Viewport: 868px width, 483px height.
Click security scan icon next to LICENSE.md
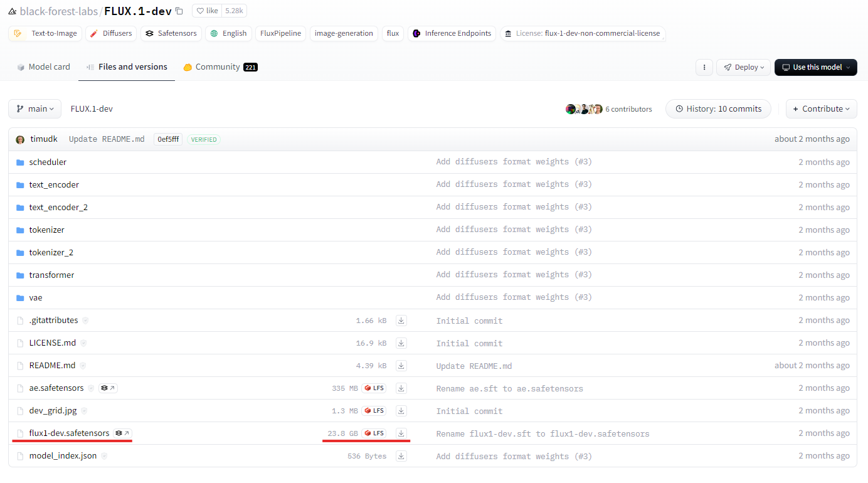point(83,343)
